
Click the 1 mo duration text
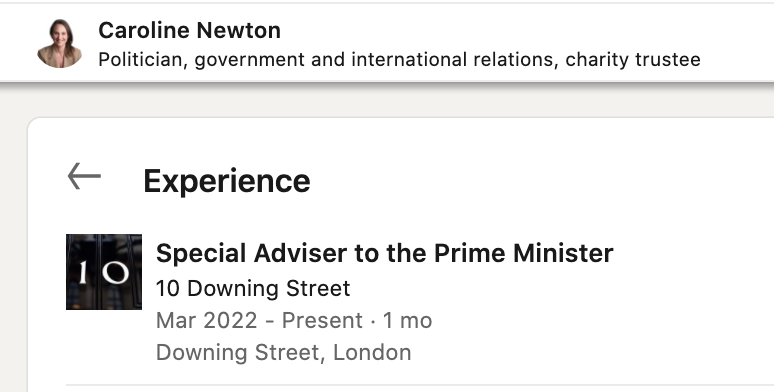coord(408,320)
